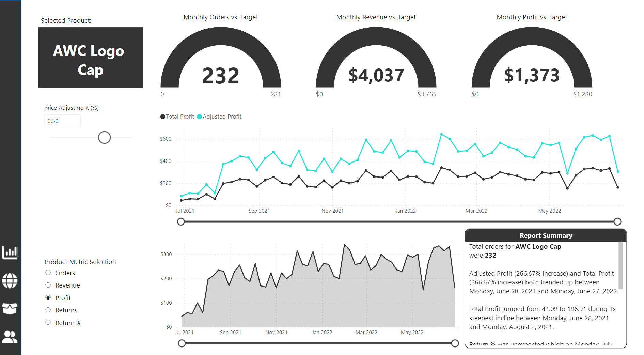Click the May 2022 label on area chart
The width and height of the screenshot is (644, 355).
[x=412, y=333]
